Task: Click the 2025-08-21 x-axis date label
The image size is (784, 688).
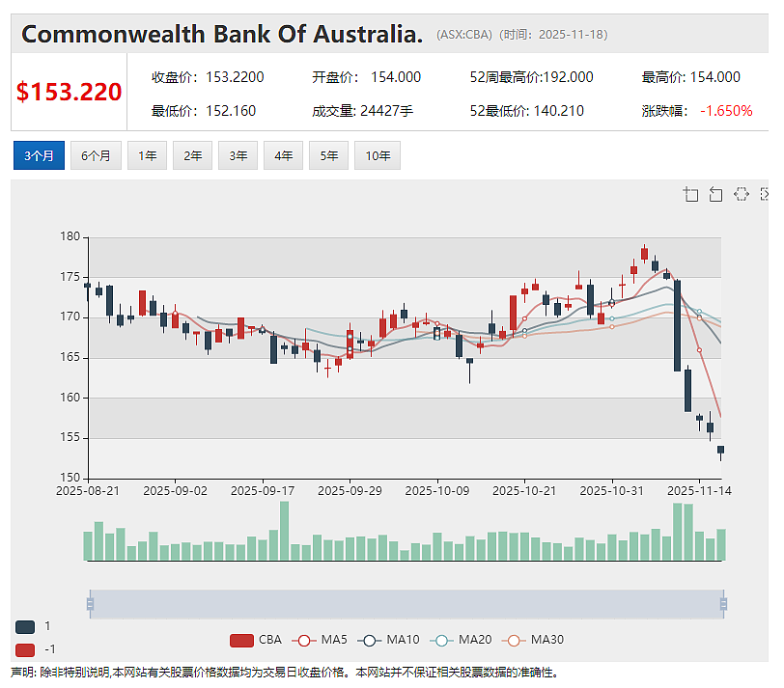Action: (x=88, y=491)
